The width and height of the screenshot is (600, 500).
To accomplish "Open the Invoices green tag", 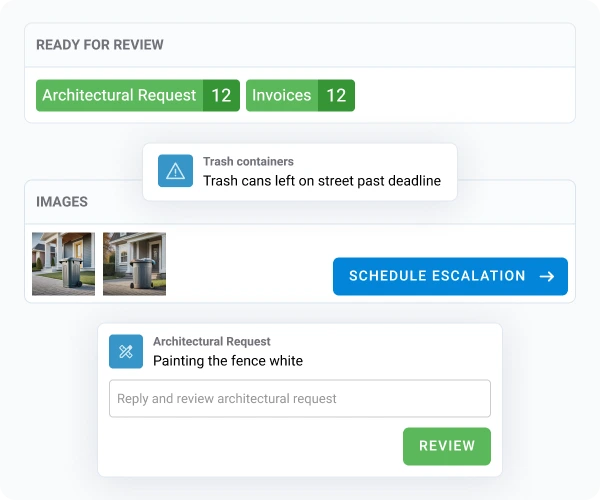I will pyautogui.click(x=281, y=96).
